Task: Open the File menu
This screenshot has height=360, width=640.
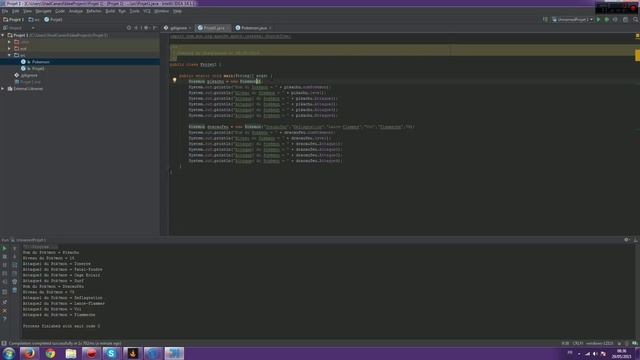Action: coord(5,11)
